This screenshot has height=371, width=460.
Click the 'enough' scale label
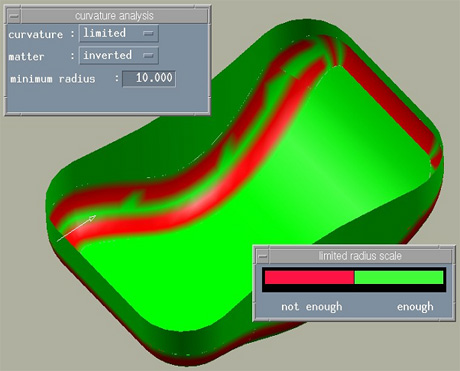(x=415, y=307)
